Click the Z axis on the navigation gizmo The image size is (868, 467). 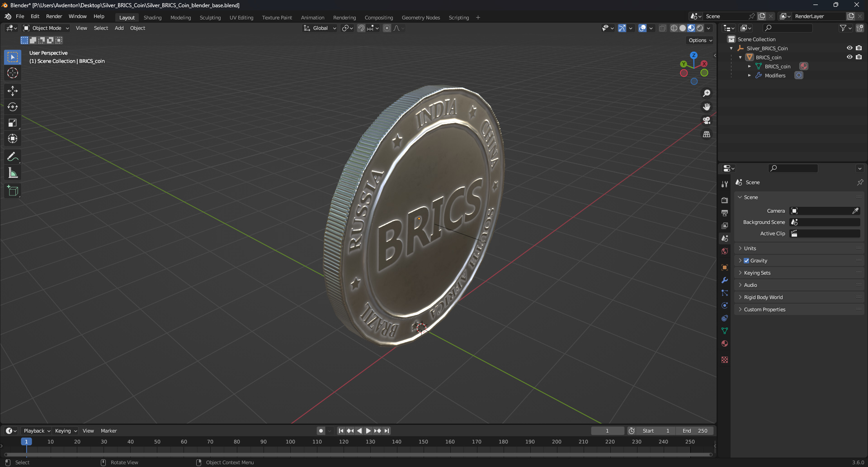(693, 55)
